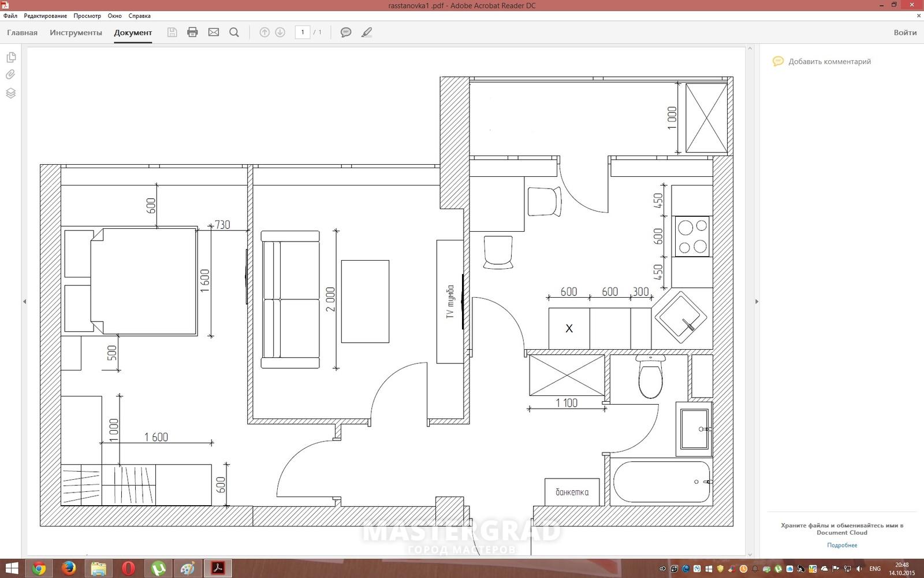The image size is (924, 578).
Task: Open the Справка menu
Action: [139, 16]
